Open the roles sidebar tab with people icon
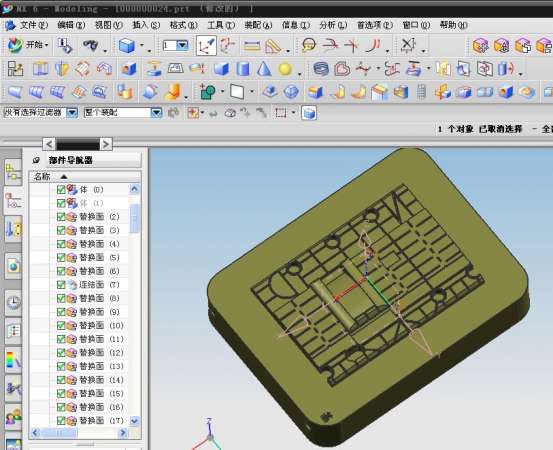 click(x=13, y=418)
